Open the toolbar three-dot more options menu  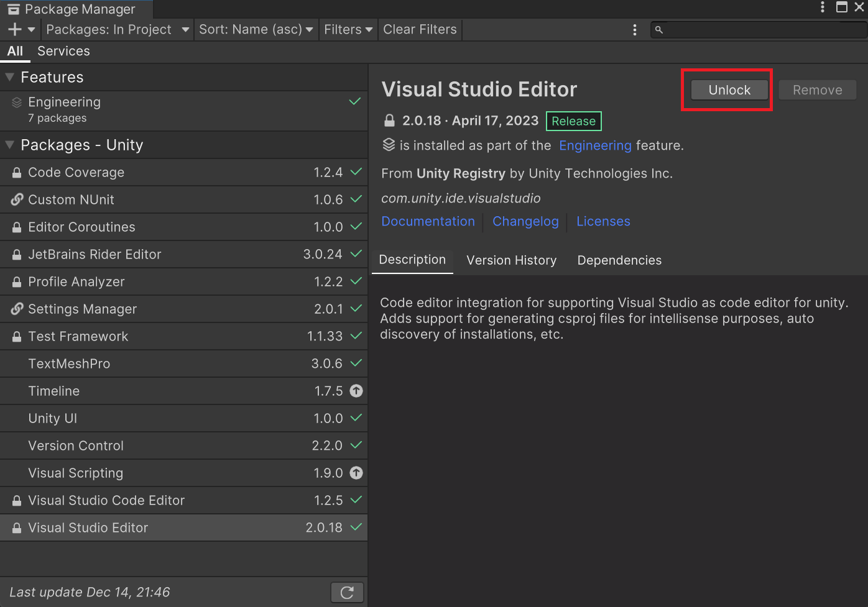[x=634, y=30]
